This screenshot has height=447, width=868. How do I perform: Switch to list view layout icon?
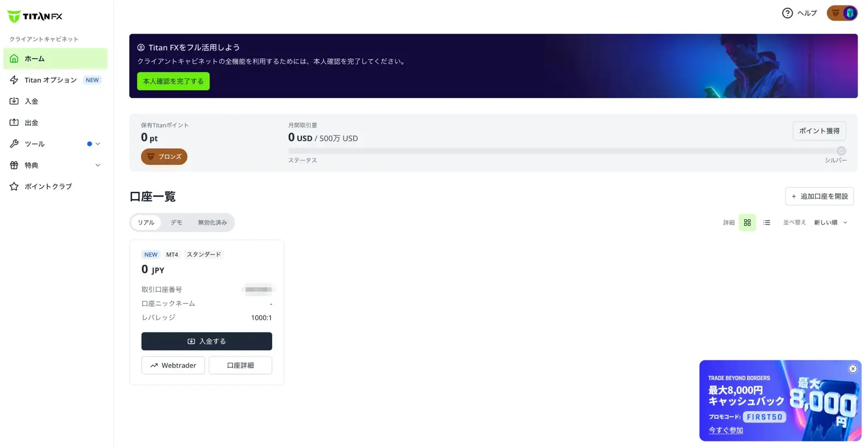click(x=767, y=222)
